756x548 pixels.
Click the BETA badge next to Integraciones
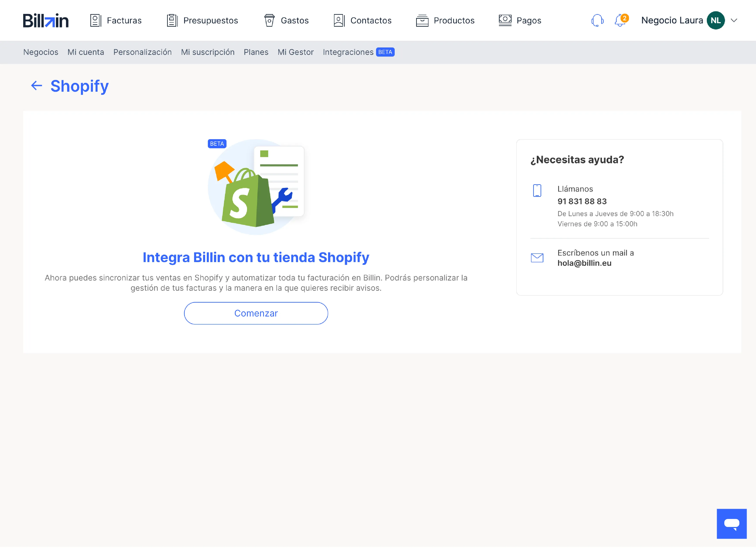point(385,52)
